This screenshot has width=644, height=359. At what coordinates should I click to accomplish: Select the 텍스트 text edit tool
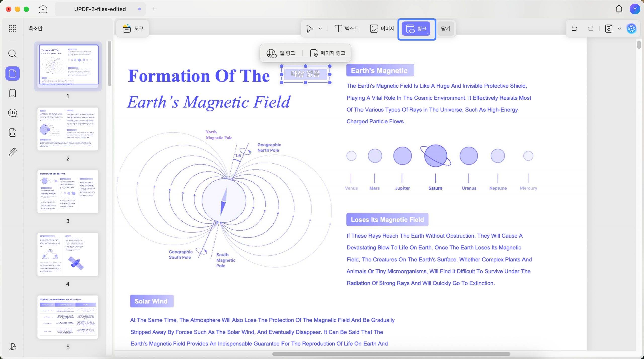(347, 29)
